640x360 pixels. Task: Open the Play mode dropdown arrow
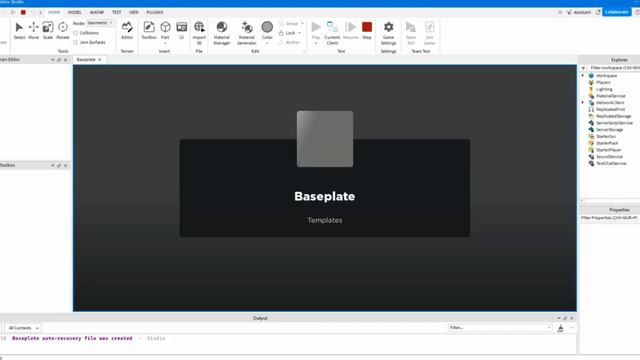tap(316, 43)
